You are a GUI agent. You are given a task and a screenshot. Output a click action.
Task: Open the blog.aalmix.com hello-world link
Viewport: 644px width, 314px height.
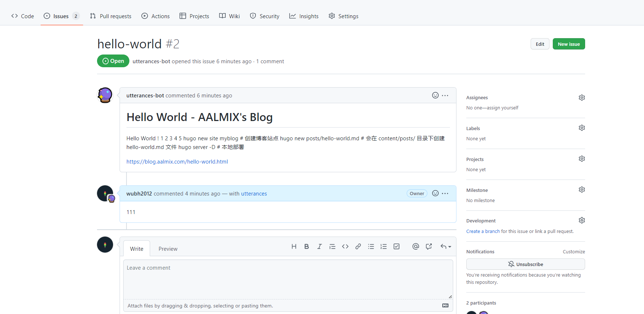point(177,162)
